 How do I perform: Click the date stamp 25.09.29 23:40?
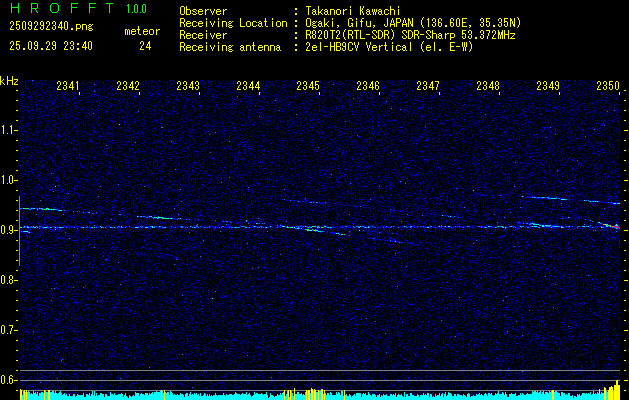coord(51,46)
